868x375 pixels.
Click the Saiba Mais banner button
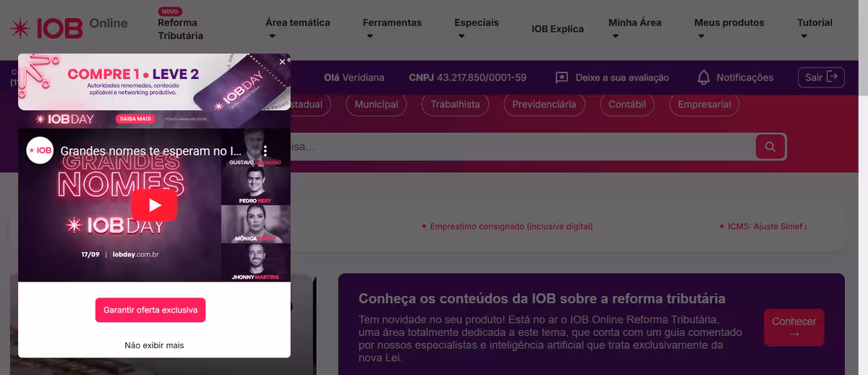[135, 118]
